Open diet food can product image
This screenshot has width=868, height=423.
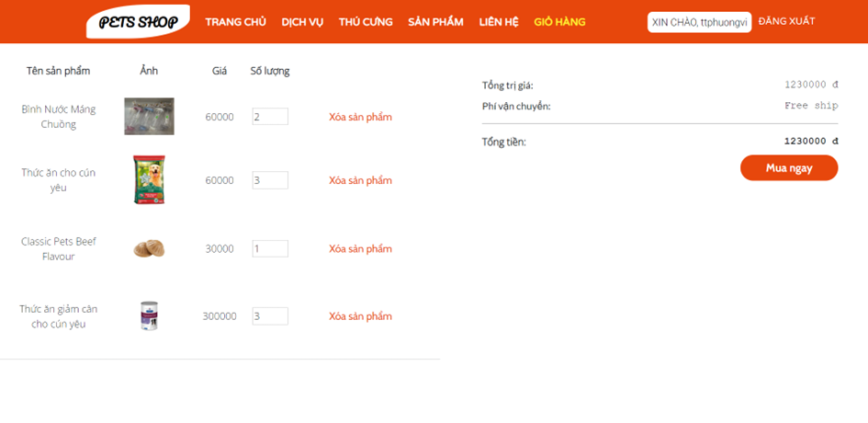click(149, 315)
